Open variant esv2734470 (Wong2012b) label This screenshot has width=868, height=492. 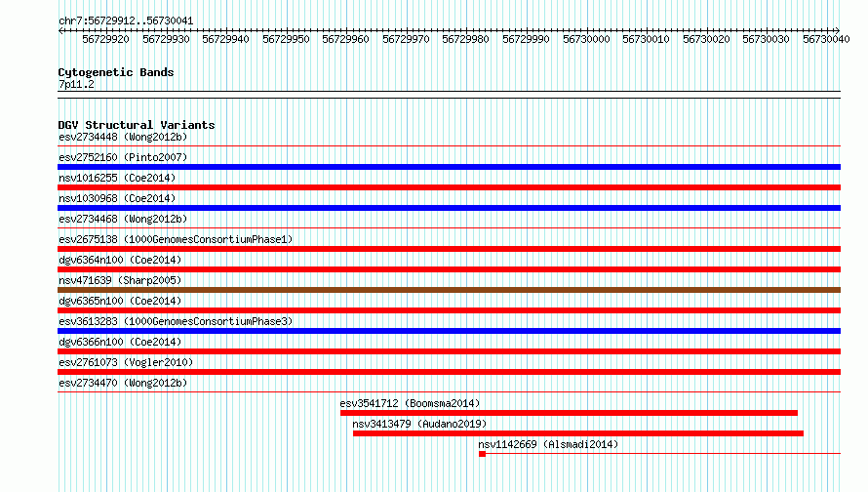click(x=123, y=383)
